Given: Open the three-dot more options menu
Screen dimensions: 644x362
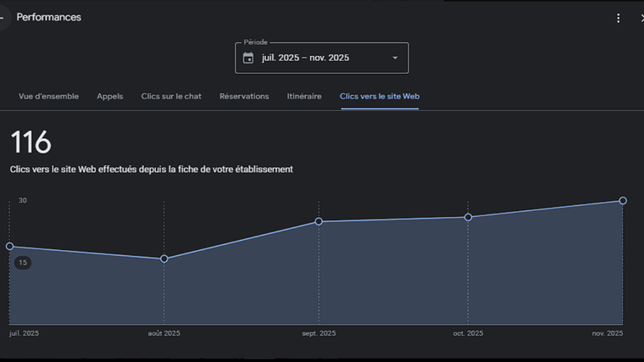Looking at the screenshot, I should [619, 18].
